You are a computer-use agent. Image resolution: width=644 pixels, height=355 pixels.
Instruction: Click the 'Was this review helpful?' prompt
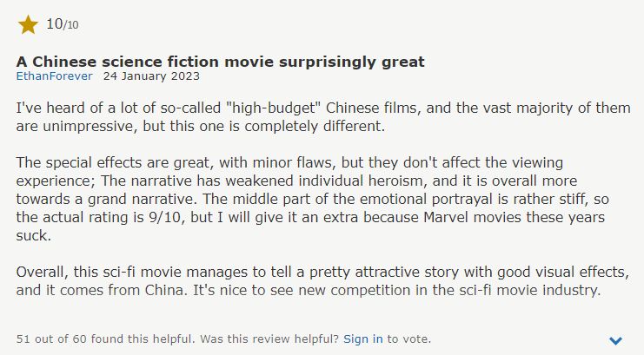(269, 339)
